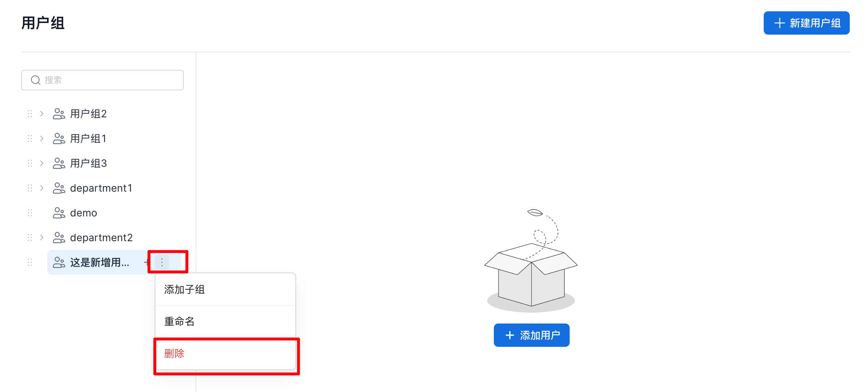
Task: Expand the 用户组2 tree node
Action: coord(42,114)
